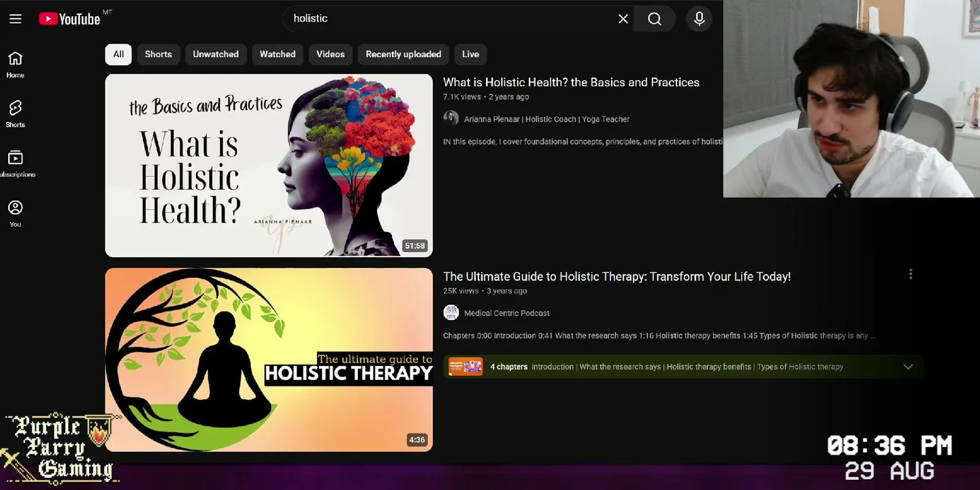Clear the search query with X
Image resolution: width=980 pixels, height=490 pixels.
pyautogui.click(x=623, y=19)
